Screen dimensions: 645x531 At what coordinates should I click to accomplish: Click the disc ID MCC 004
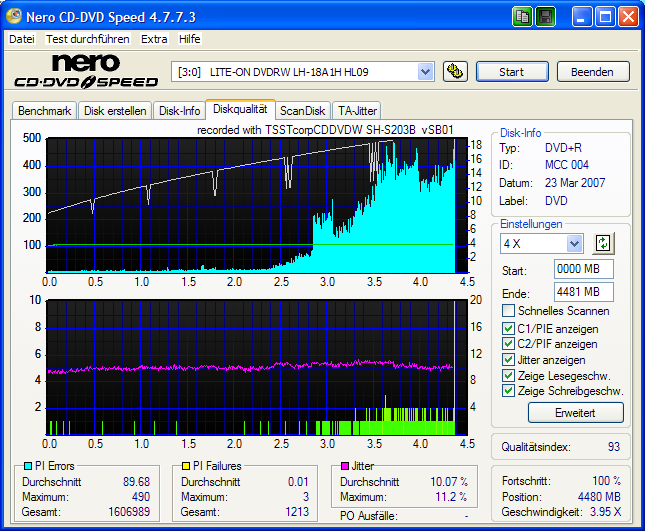coord(567,165)
